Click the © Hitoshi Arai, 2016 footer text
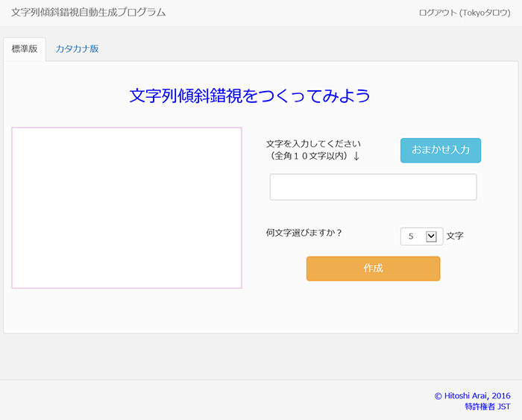This screenshot has width=522, height=420. (x=472, y=395)
